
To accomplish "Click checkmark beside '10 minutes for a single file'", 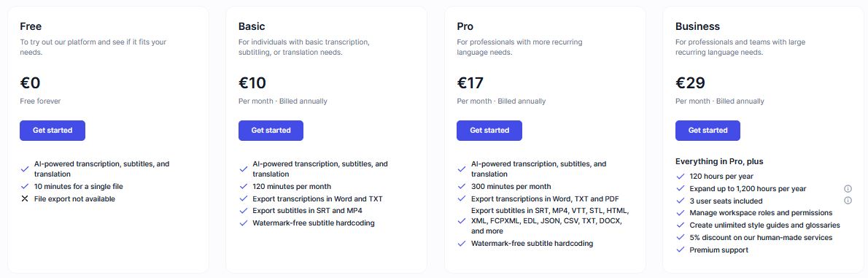I will 24,187.
